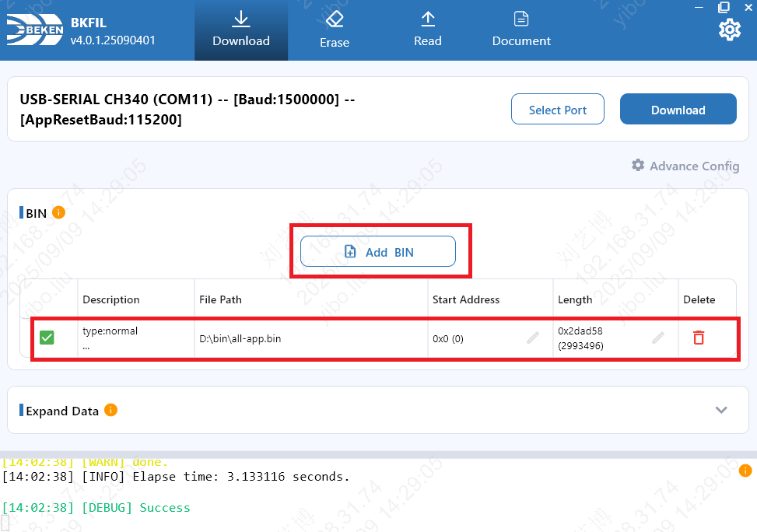Image resolution: width=757 pixels, height=532 pixels.
Task: Uncheck the all-app.bin row checkbox
Action: click(x=47, y=338)
